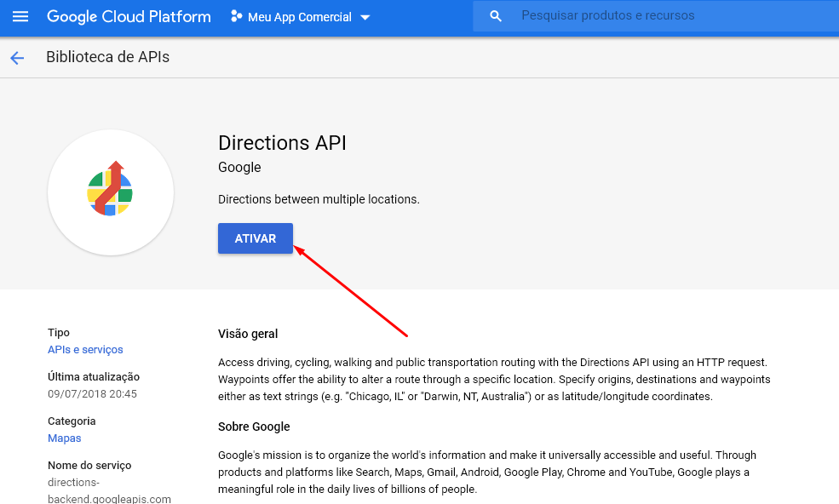
Task: Click Directions between multiple locations text
Action: pos(319,199)
